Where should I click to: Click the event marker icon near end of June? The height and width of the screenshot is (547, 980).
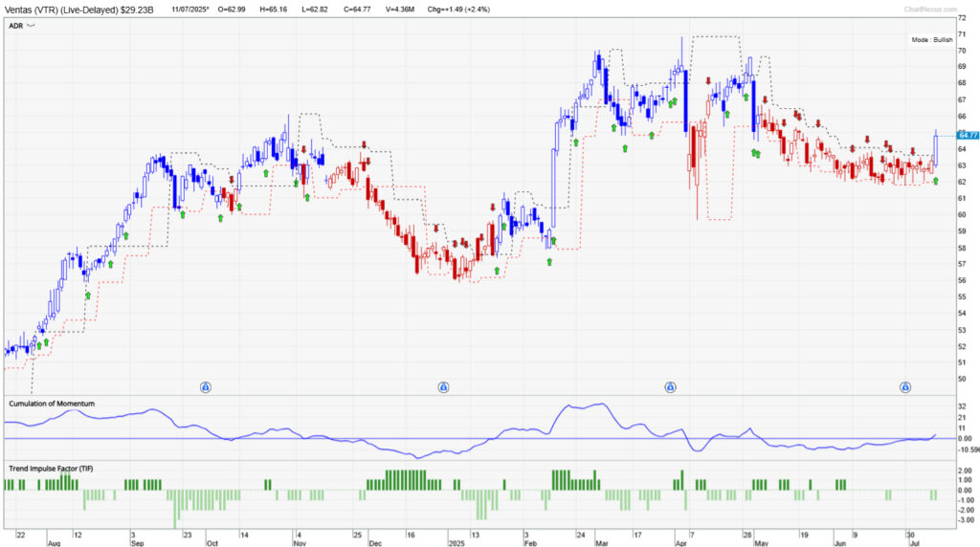click(x=905, y=387)
